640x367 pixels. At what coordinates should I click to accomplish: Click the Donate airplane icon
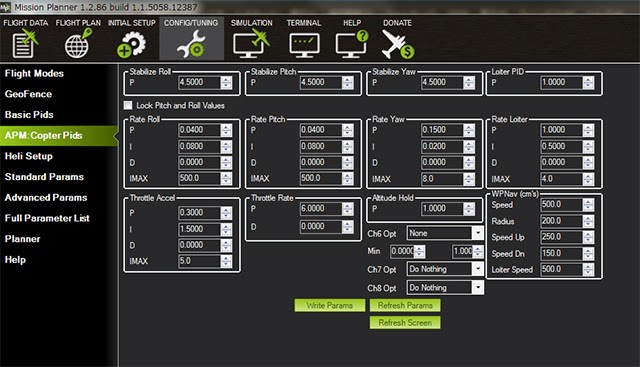click(397, 44)
